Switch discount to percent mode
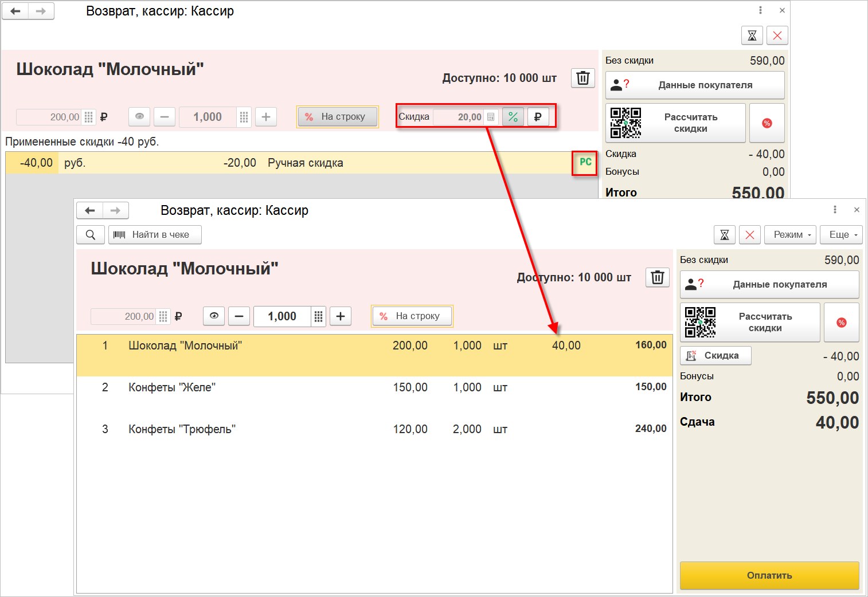868x597 pixels. tap(513, 117)
